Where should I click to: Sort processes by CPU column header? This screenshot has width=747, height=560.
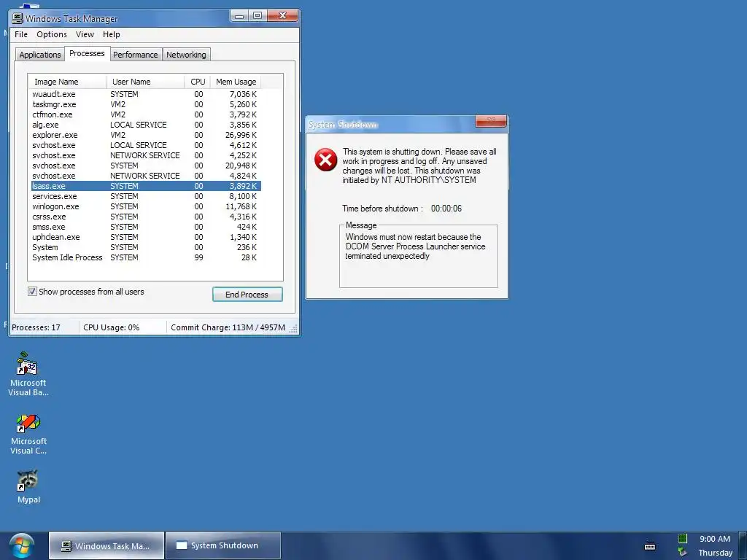pos(198,82)
